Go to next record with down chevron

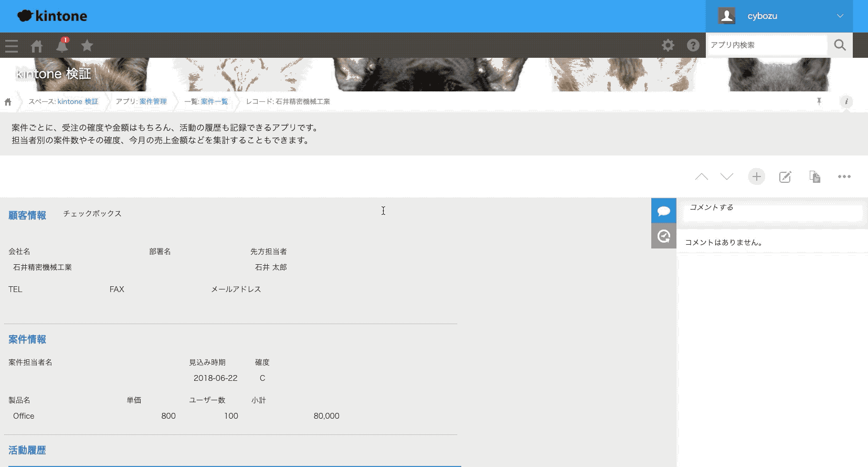tap(727, 177)
